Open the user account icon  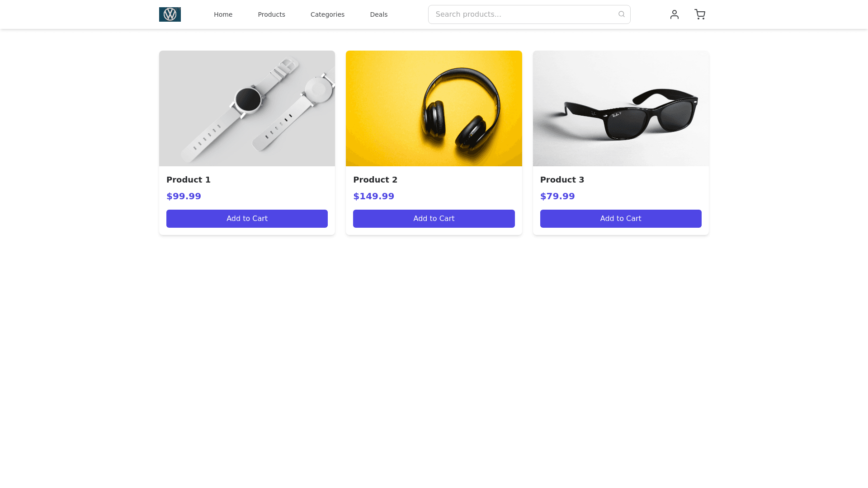click(675, 14)
